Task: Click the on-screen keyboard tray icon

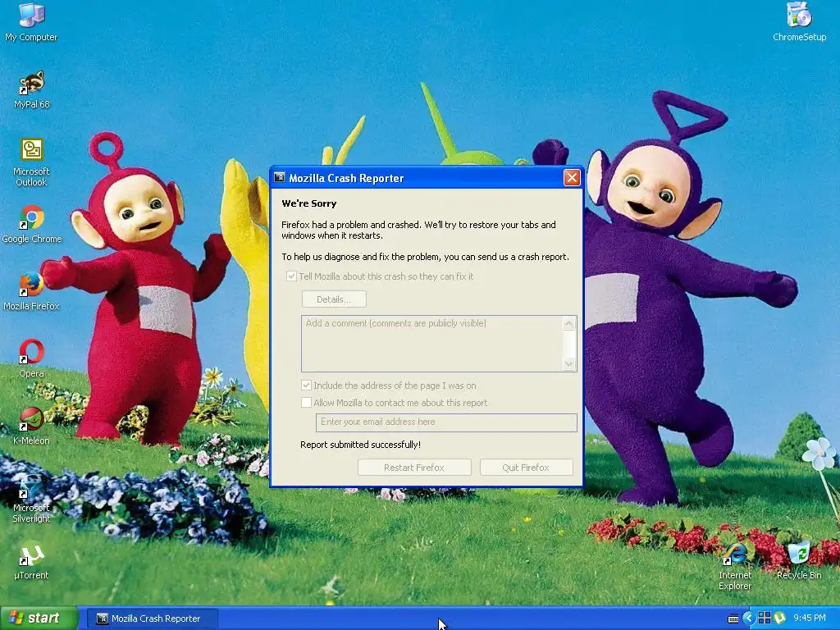Action: tap(733, 619)
